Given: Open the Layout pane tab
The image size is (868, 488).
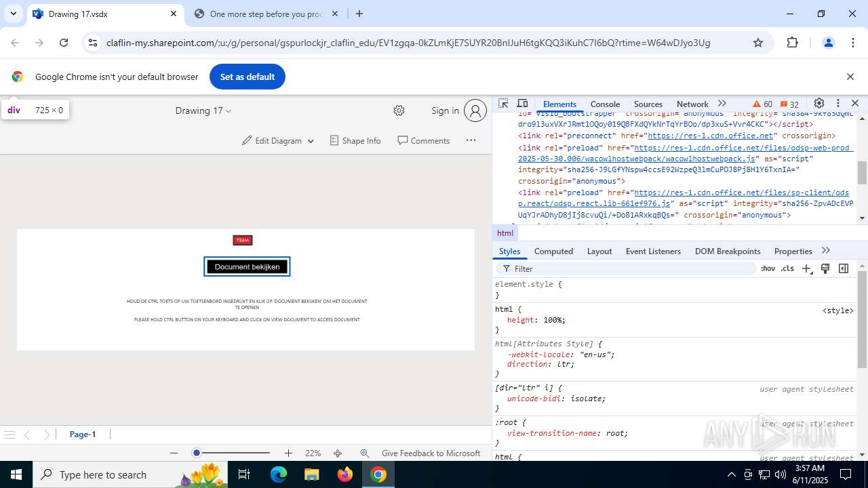Looking at the screenshot, I should pyautogui.click(x=599, y=251).
